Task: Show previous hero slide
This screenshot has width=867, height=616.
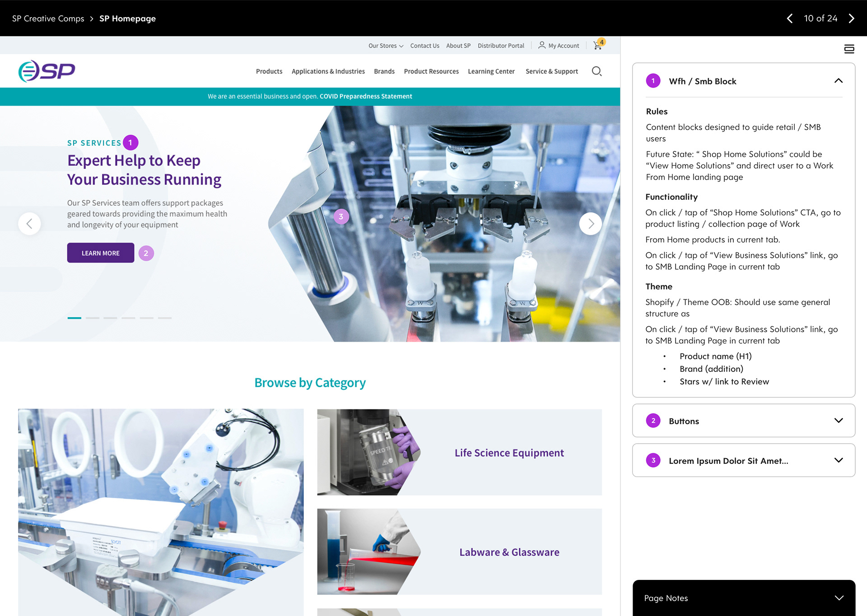Action: 29,223
